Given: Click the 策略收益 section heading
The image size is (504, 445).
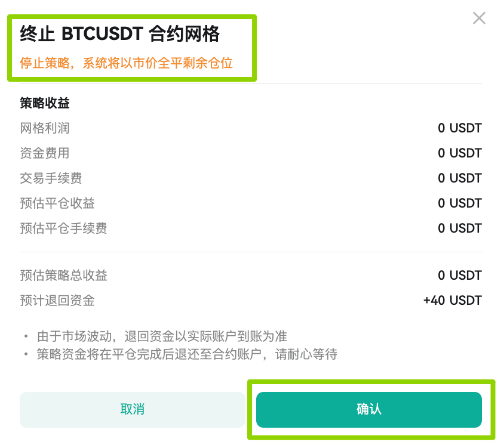Looking at the screenshot, I should pos(45,103).
